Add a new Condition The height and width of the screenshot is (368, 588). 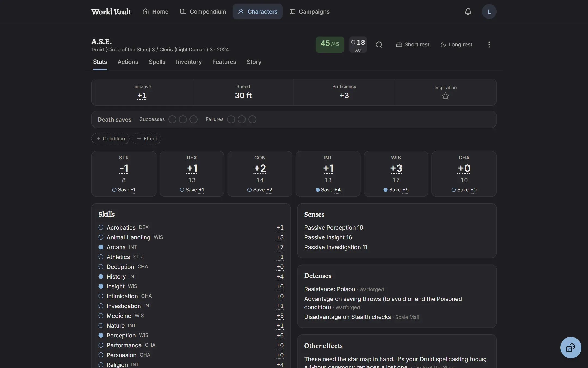[110, 138]
